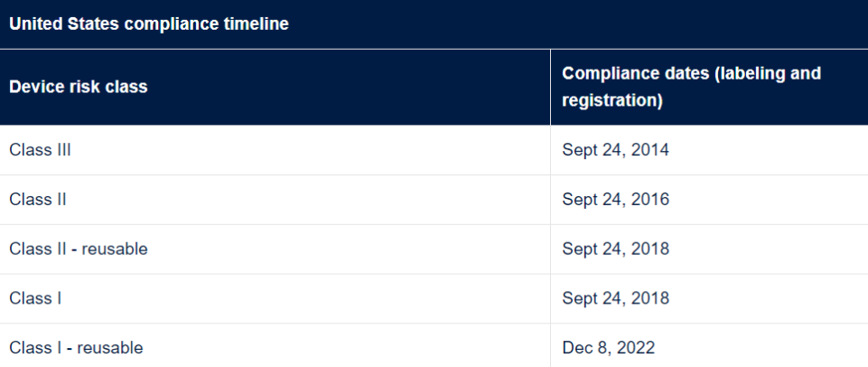Image resolution: width=868 pixels, height=367 pixels.
Task: Click the year "2014" in Class III row
Action: [650, 150]
